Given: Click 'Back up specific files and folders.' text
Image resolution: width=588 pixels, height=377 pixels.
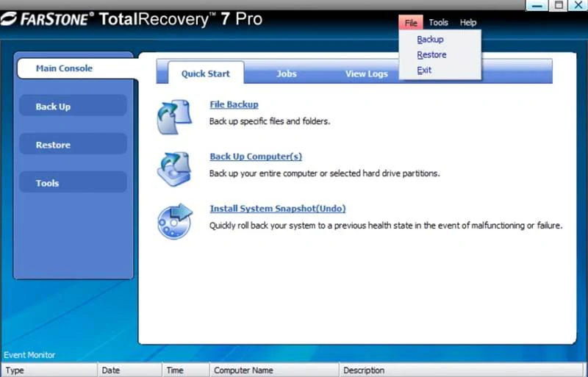Looking at the screenshot, I should [x=270, y=121].
